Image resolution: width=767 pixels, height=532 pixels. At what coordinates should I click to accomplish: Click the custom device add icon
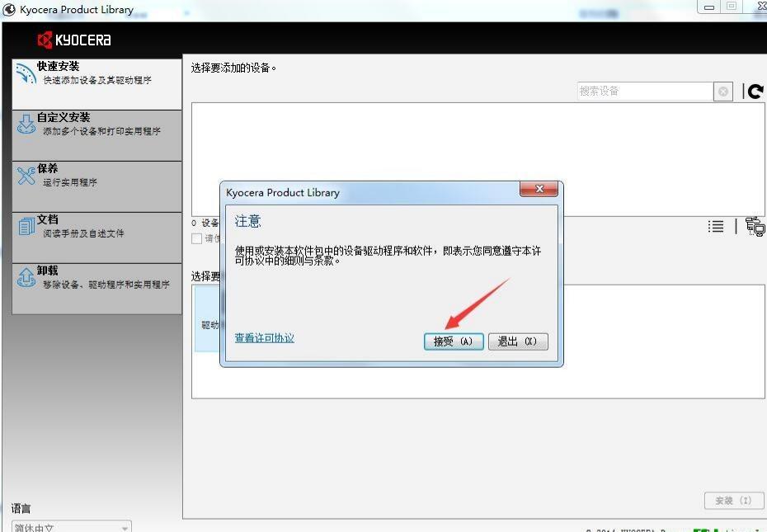tap(753, 226)
